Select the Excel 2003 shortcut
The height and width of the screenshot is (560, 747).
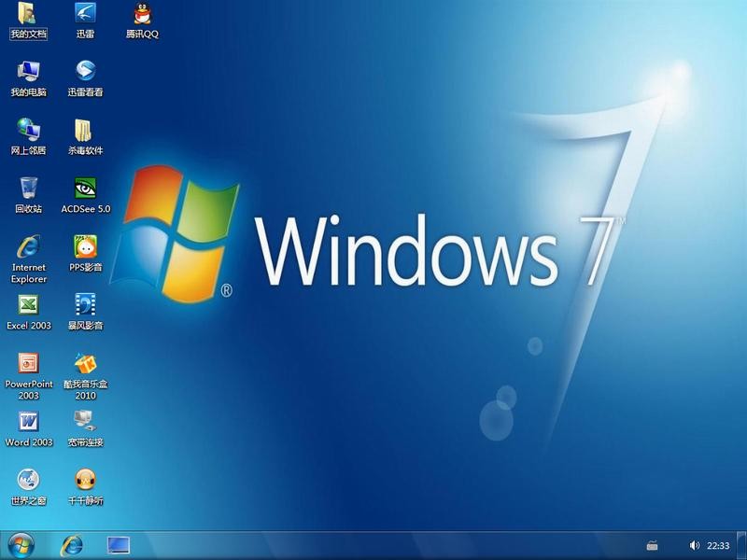[29, 313]
